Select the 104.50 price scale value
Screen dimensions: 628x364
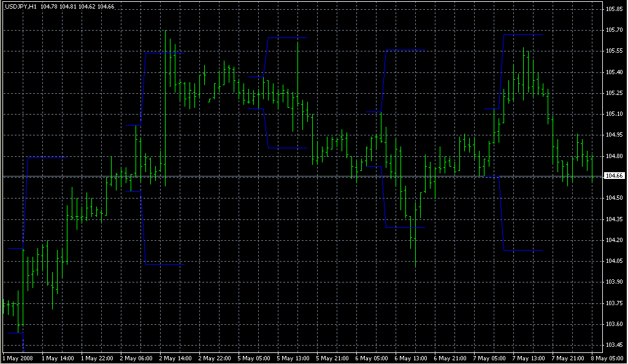click(x=614, y=198)
